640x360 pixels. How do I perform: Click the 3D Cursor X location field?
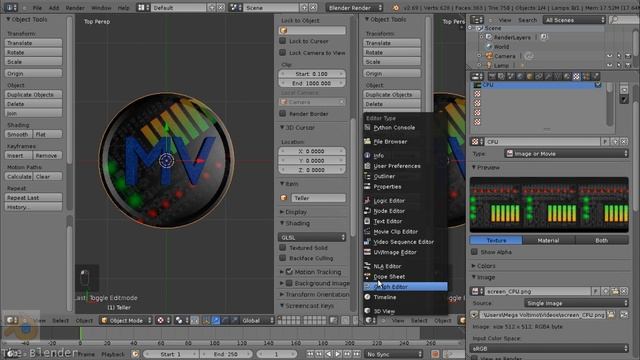click(312, 151)
